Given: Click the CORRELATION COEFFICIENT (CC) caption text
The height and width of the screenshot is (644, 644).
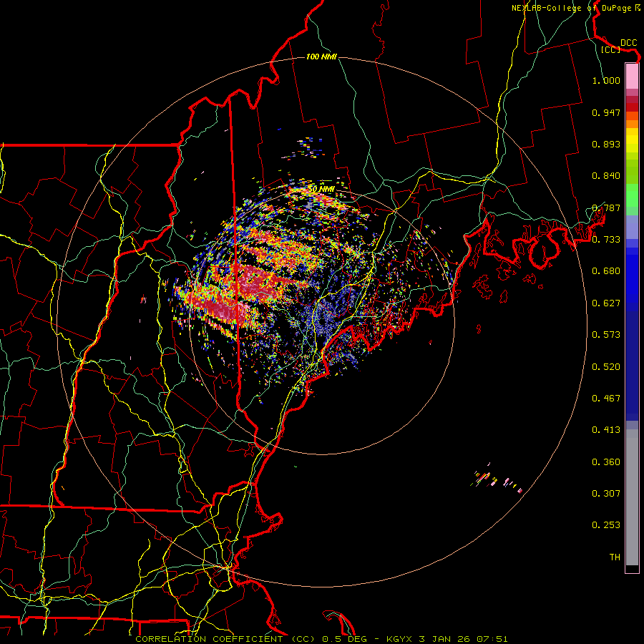Looking at the screenshot, I should point(225,639).
